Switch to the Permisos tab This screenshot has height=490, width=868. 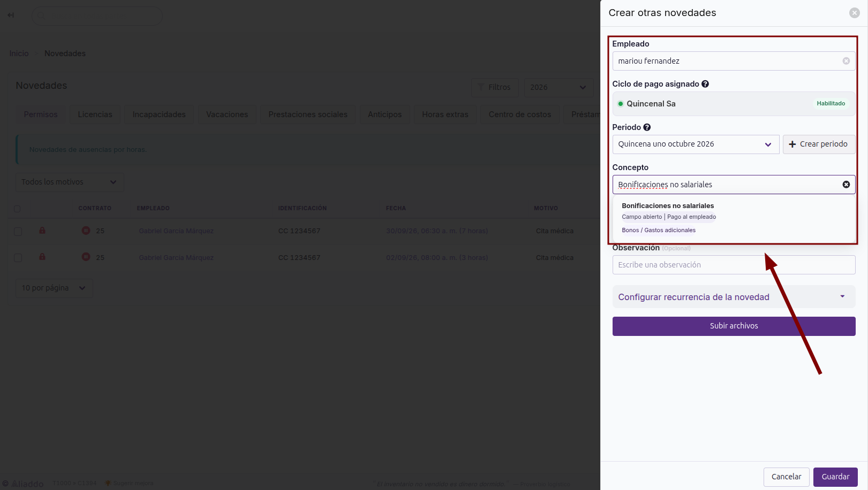click(41, 114)
